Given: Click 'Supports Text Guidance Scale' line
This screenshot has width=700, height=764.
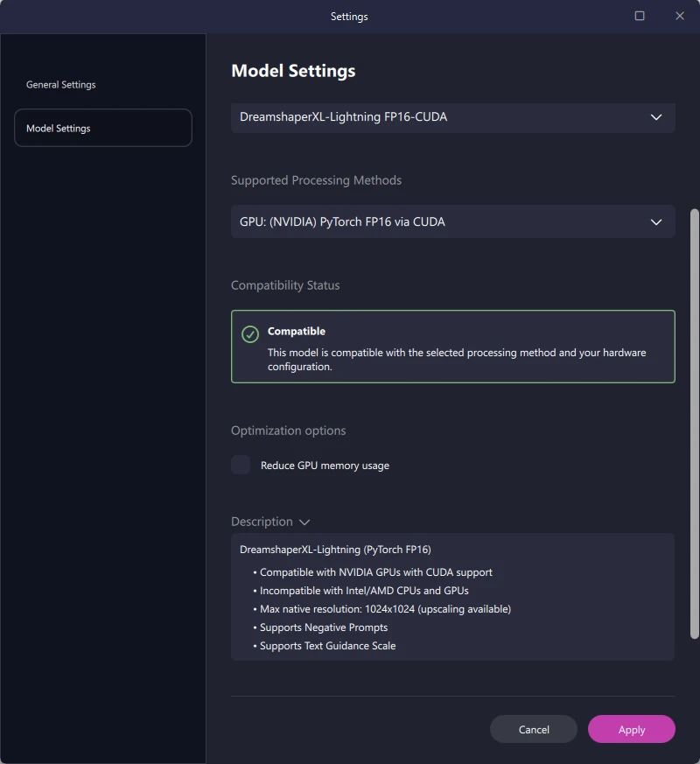Looking at the screenshot, I should [x=327, y=646].
